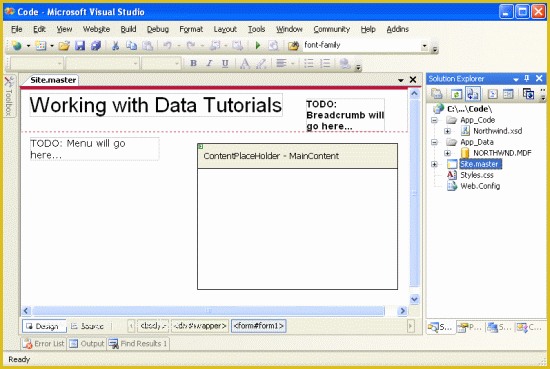Switch to Source view
The image size is (550, 369).
pos(88,326)
